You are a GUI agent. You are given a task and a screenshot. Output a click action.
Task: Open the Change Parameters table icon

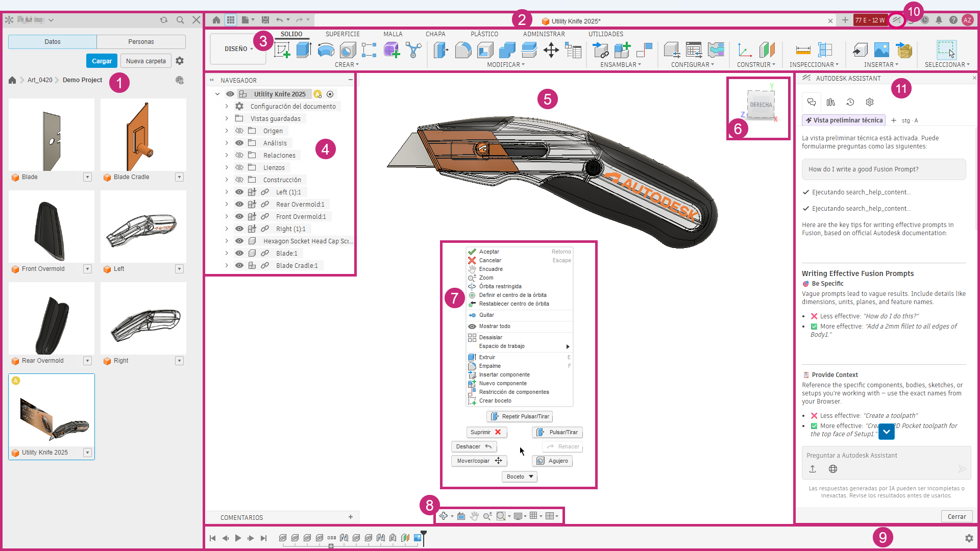click(573, 50)
